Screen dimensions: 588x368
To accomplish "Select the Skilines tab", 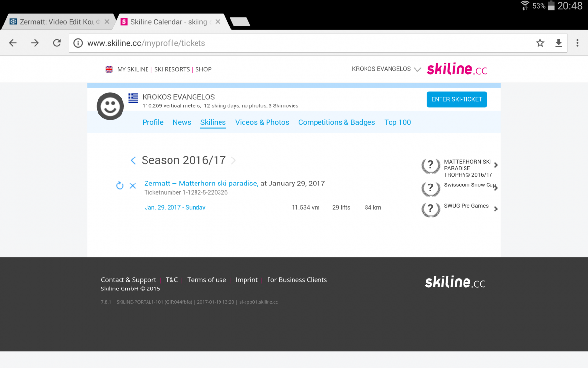I will 213,122.
